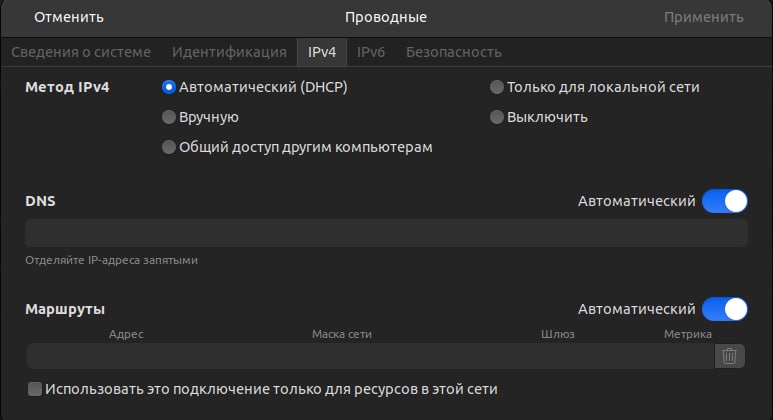Click the Отменить button
This screenshot has width=773, height=420.
point(69,17)
